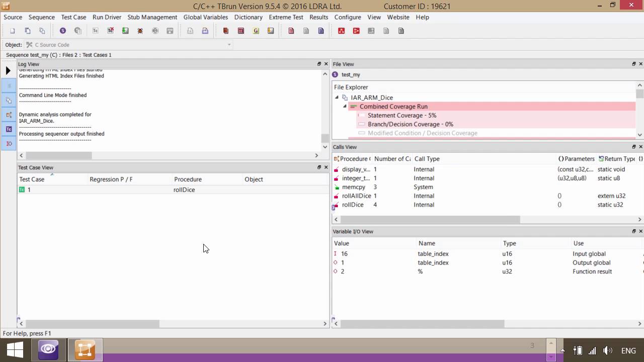Close the Test Case View panel

point(326,167)
